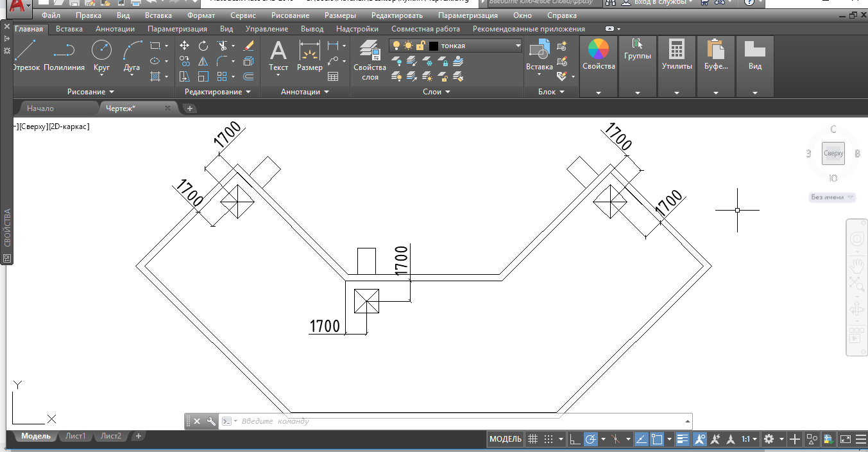Click the black layer color swatch
Viewport: 868px width, 452px height.
[434, 46]
